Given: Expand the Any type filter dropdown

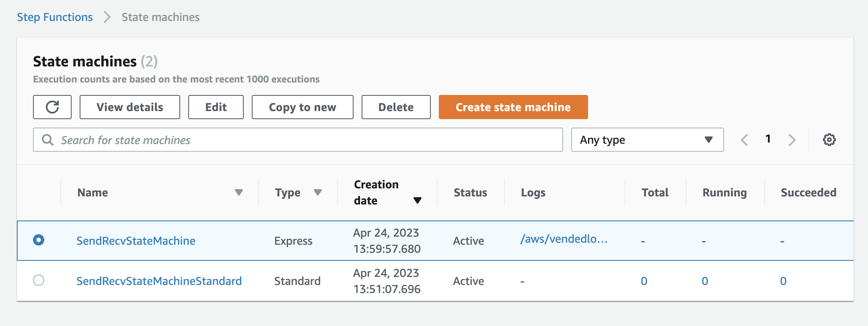Looking at the screenshot, I should (x=647, y=140).
